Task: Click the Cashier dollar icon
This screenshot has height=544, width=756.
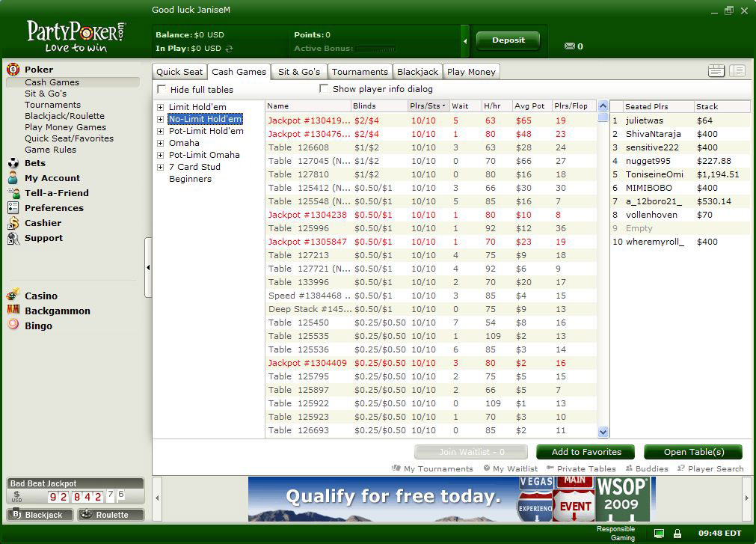Action: 13,223
